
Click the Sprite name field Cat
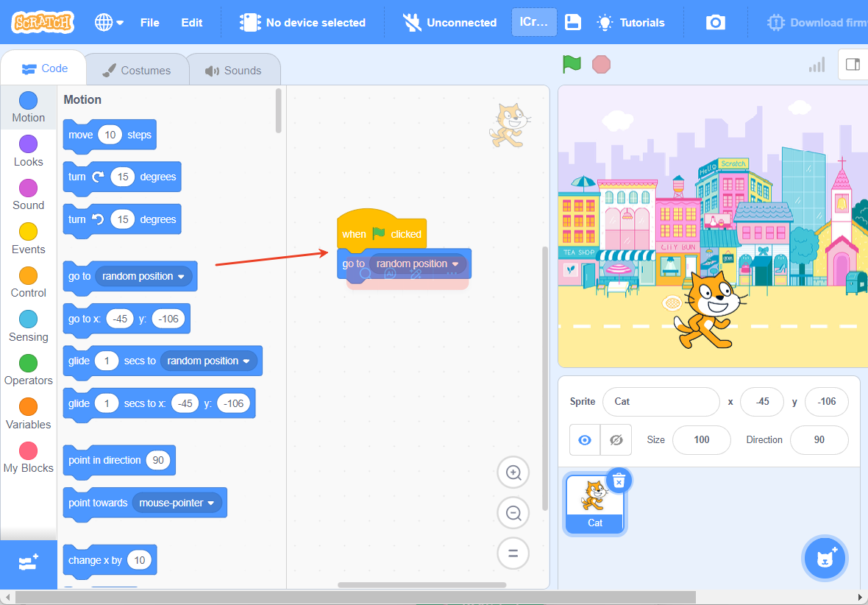click(x=661, y=402)
